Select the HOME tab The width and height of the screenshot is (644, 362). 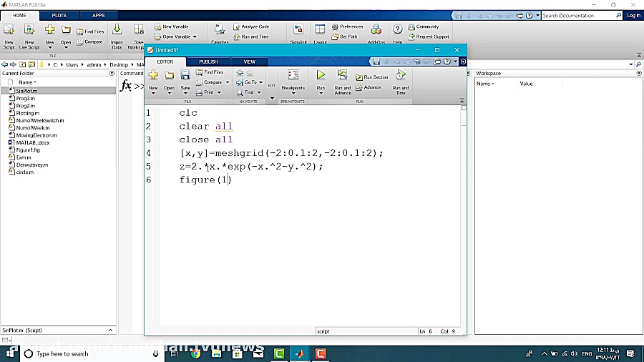coord(19,16)
